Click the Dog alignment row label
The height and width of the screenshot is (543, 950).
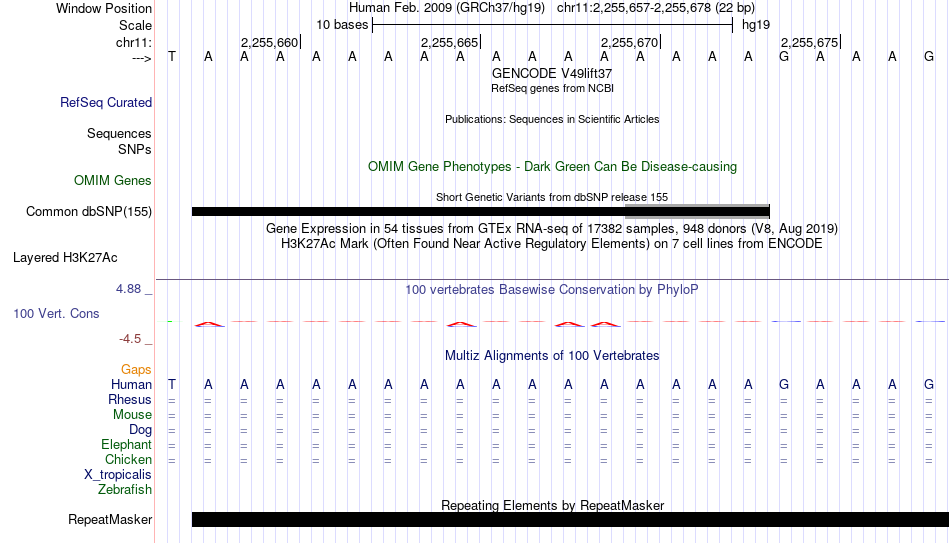tap(140, 430)
